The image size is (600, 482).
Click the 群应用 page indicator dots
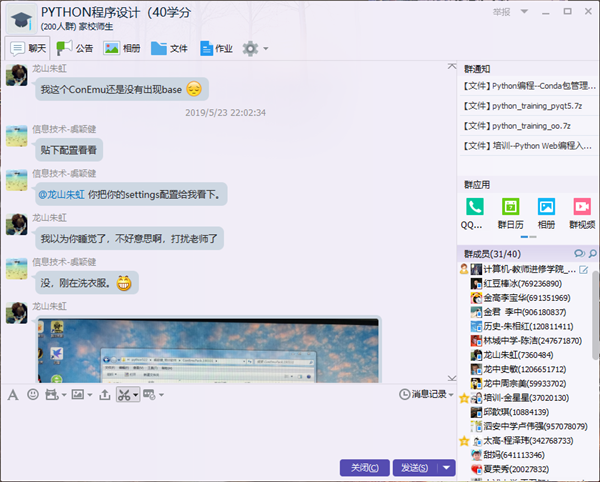coord(528,237)
